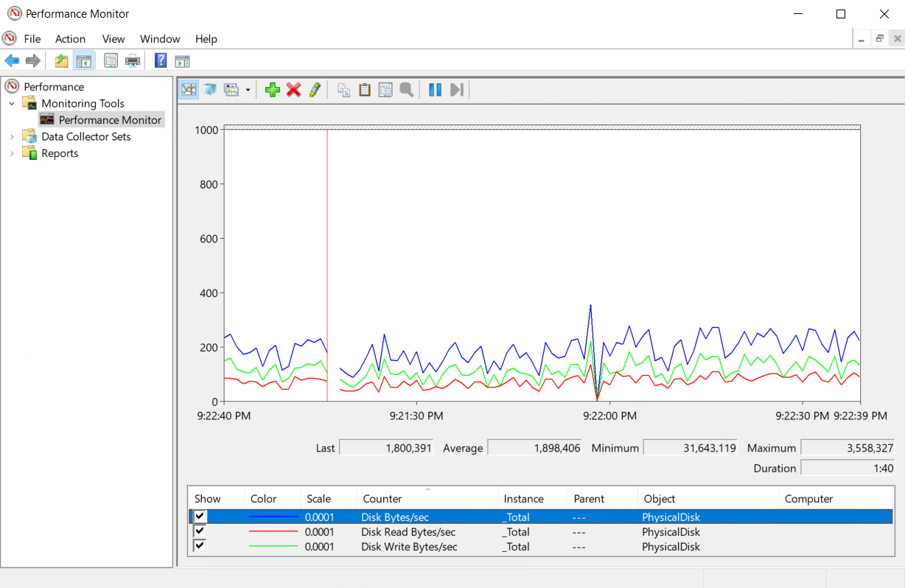Click the Copy Properties icon
Screen dimensions: 905x588
point(343,90)
